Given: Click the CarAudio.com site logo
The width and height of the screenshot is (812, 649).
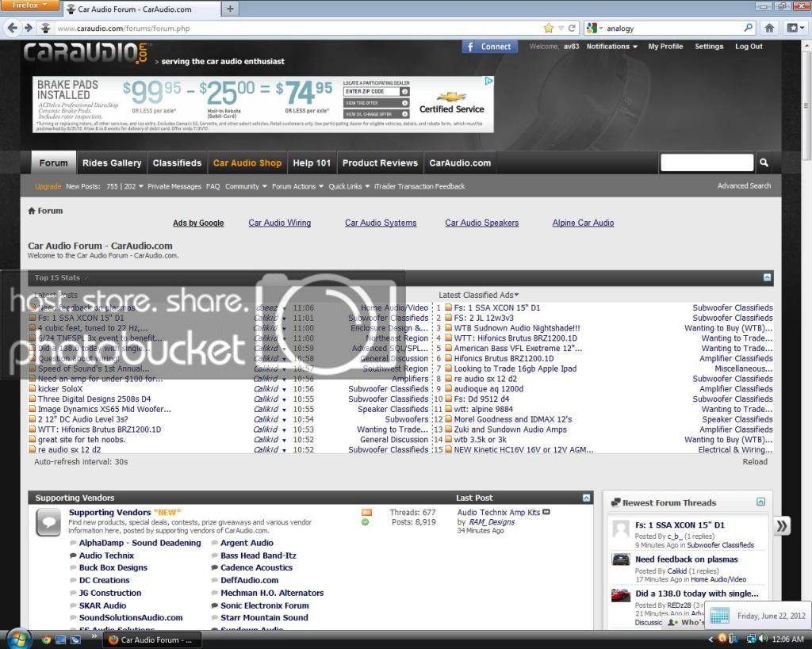Looking at the screenshot, I should [x=86, y=53].
